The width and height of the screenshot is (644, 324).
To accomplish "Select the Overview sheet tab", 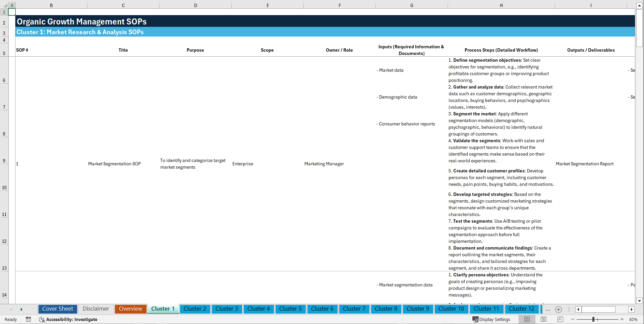I will click(130, 309).
